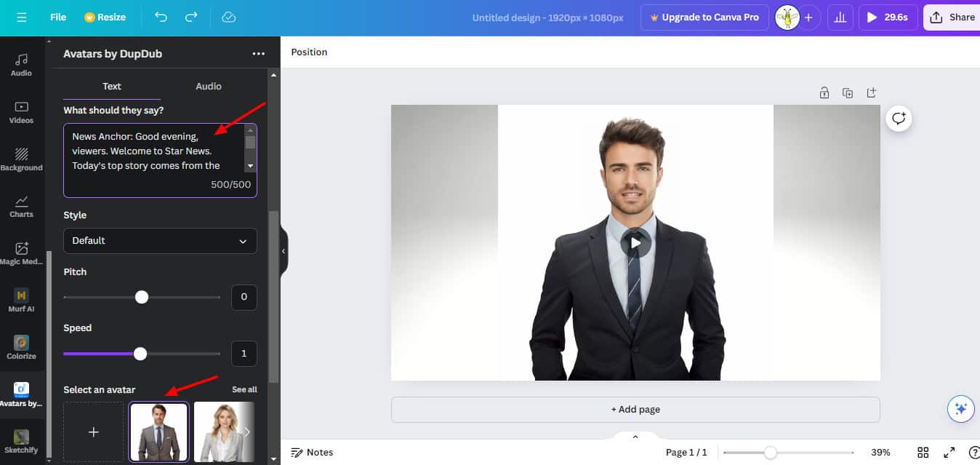The height and width of the screenshot is (465, 980).
Task: Open the comment bubble button
Action: pos(899,119)
